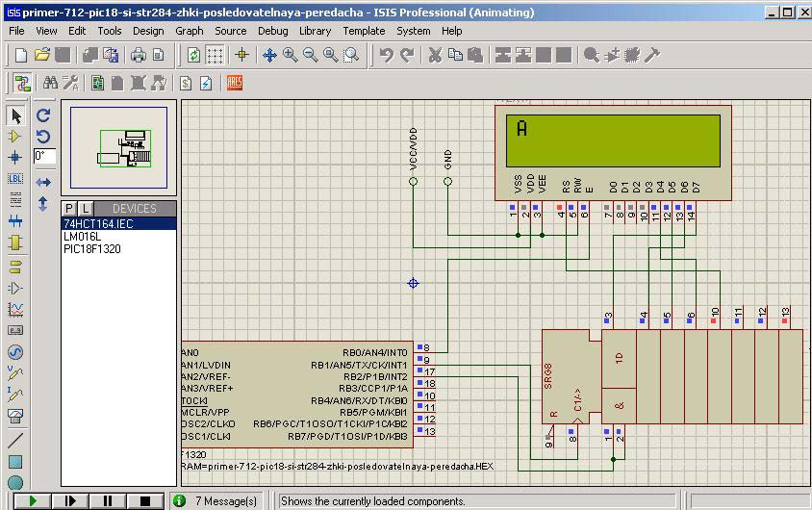Open the Debug menu
Image resolution: width=812 pixels, height=510 pixels.
272,31
